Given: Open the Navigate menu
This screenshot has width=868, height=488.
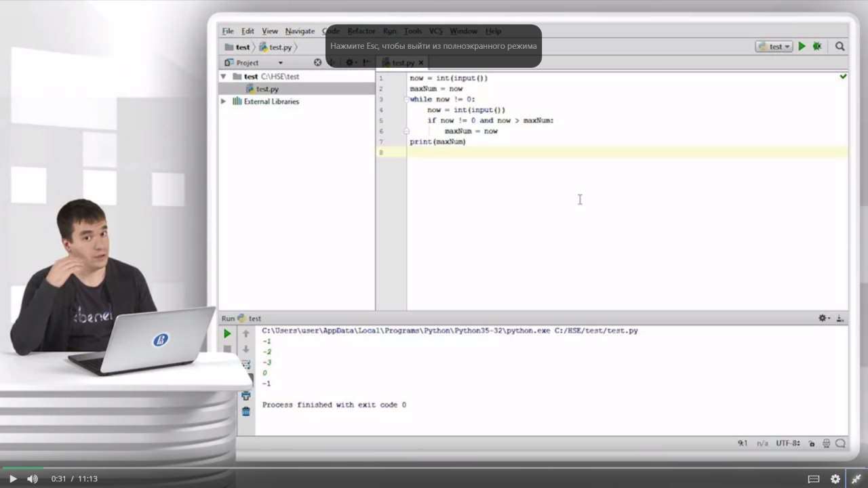Looking at the screenshot, I should tap(300, 31).
